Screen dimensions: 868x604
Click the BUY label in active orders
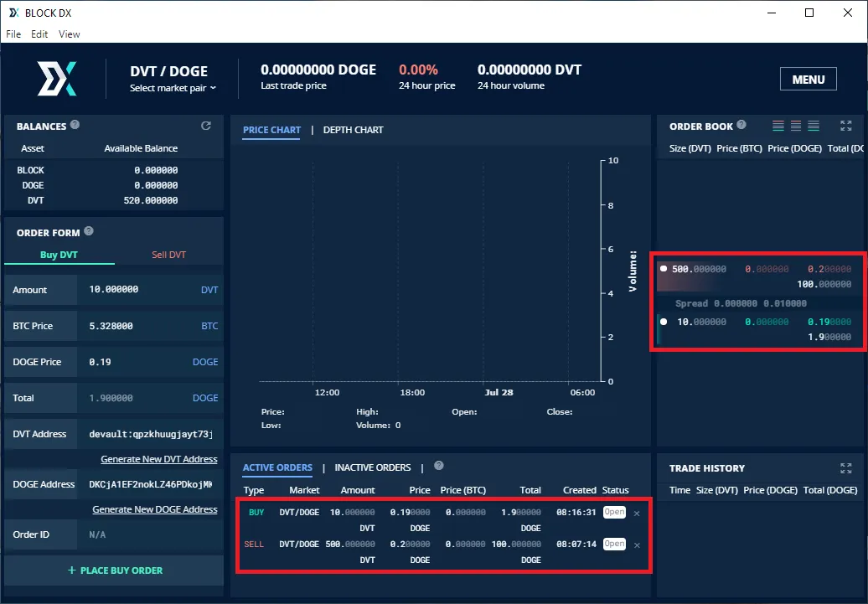pyautogui.click(x=256, y=513)
